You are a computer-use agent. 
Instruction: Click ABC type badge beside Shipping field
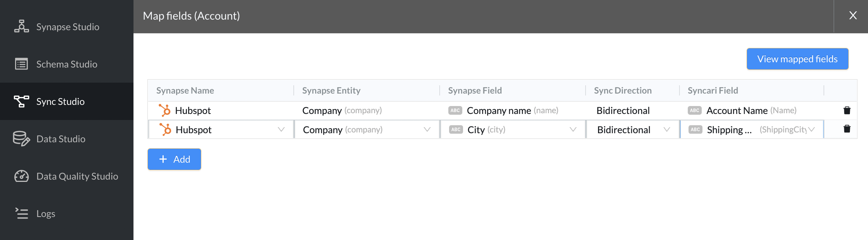pos(695,129)
